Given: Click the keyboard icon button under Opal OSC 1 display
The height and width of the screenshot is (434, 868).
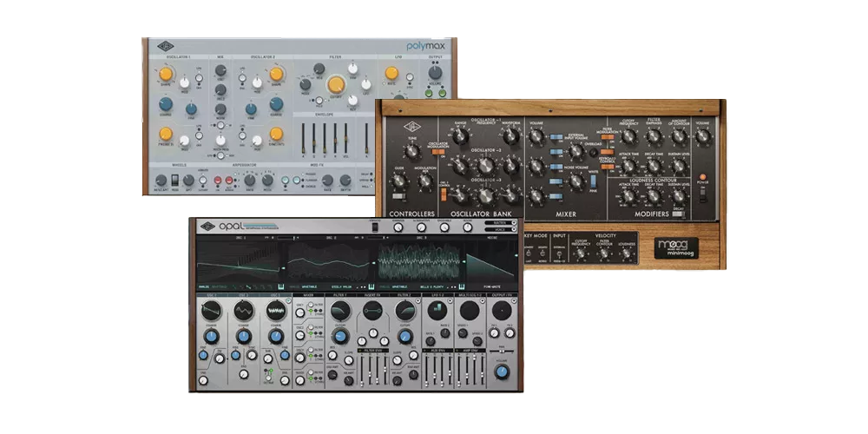Looking at the screenshot, I should click(x=280, y=286).
